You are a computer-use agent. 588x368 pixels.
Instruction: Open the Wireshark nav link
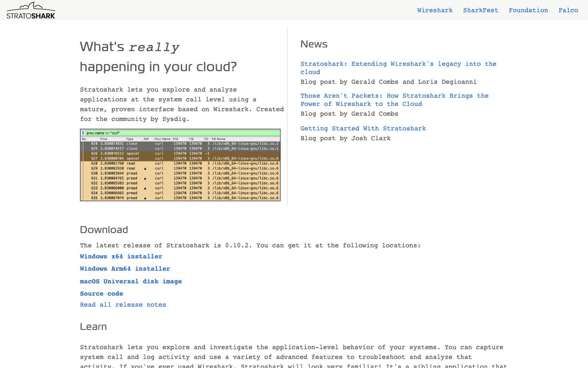[435, 10]
